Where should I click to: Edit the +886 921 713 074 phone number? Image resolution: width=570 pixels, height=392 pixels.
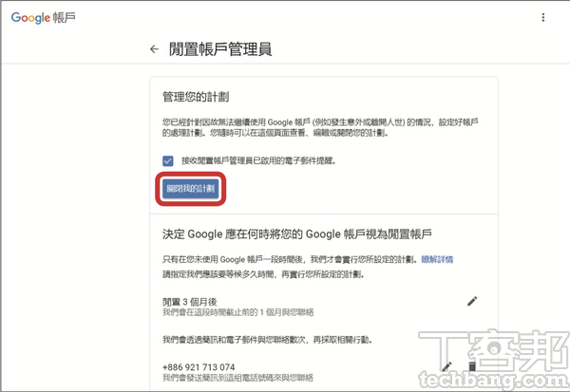446,366
